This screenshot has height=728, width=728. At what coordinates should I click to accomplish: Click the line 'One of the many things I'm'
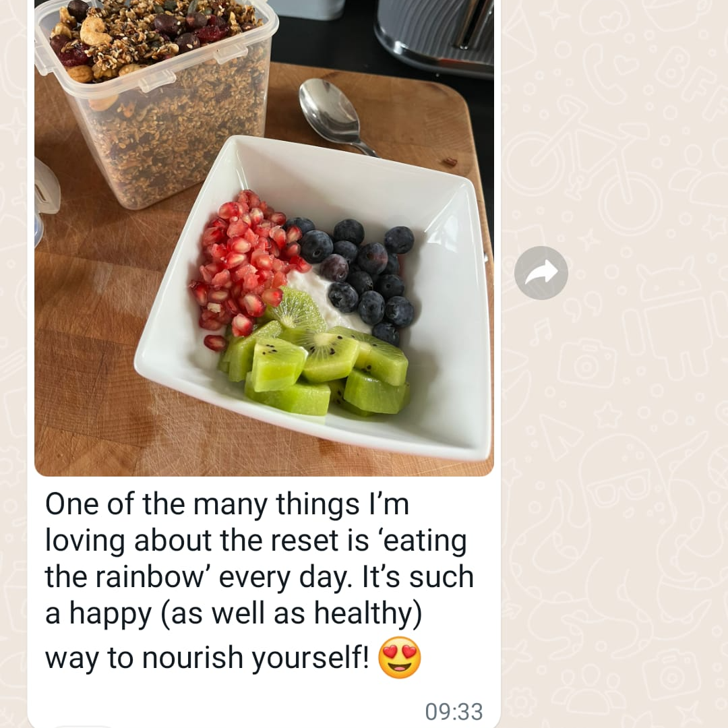pos(227,504)
